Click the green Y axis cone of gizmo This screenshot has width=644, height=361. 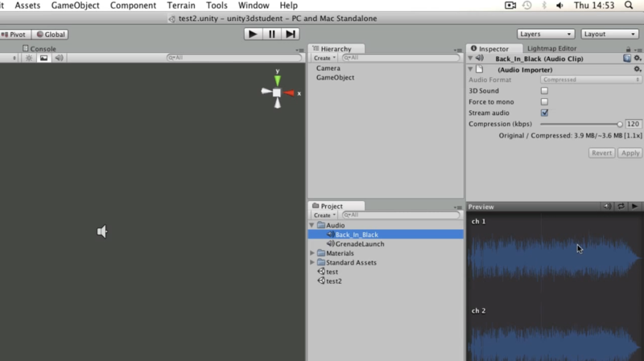(278, 80)
